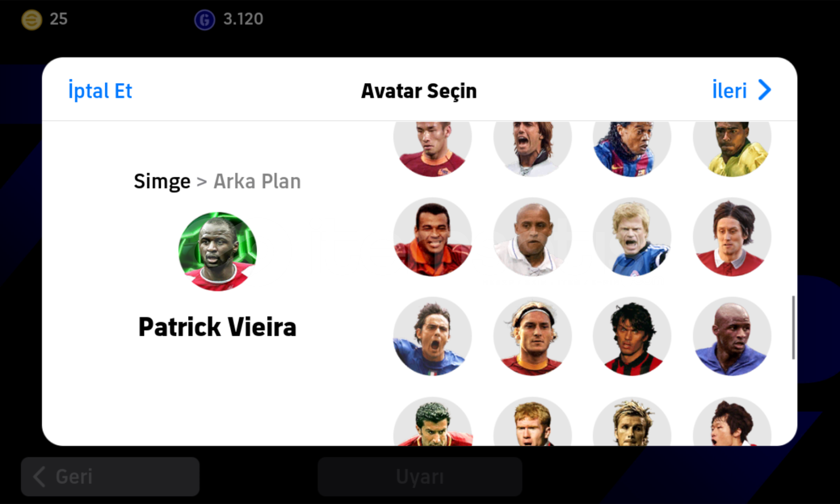This screenshot has height=504, width=840.
Task: Click the Patrick Vieira preview with green background
Action: [x=217, y=252]
